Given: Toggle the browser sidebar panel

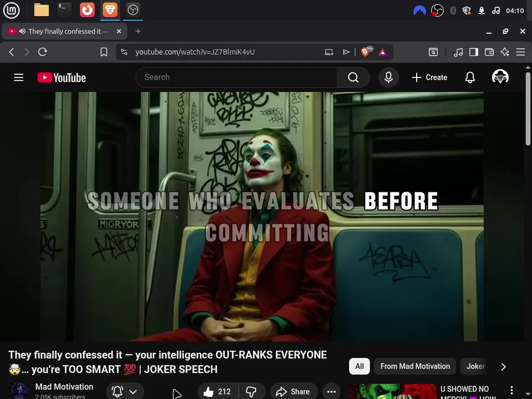Looking at the screenshot, I should 474,52.
